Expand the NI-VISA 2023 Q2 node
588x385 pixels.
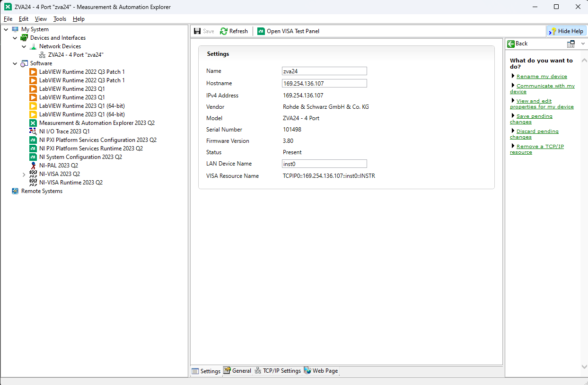click(24, 174)
